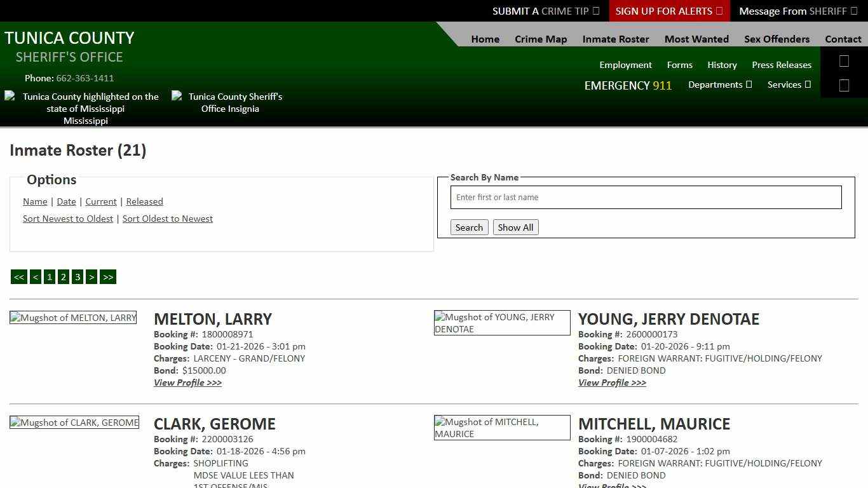Click the Submit a Crime Tip icon
This screenshot has width=868, height=488.
[x=596, y=11]
